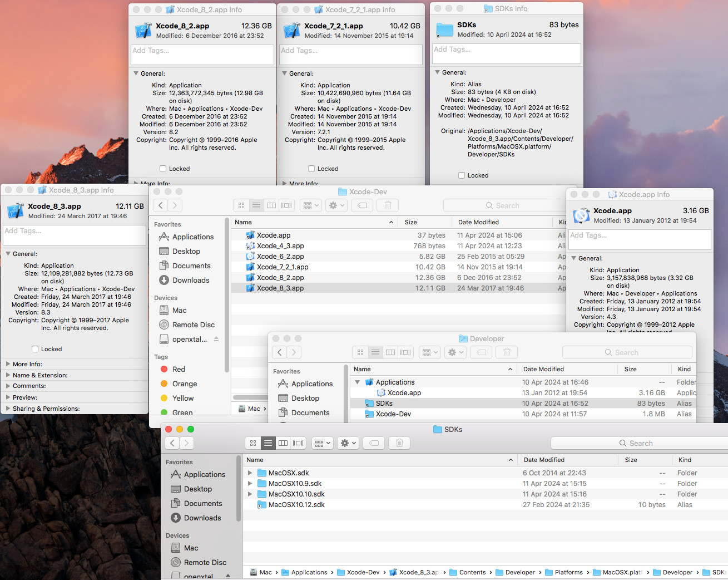Viewport: 728px width, 580px height.
Task: Select Orange tag in Xcode-Dev sidebar
Action: click(x=179, y=384)
